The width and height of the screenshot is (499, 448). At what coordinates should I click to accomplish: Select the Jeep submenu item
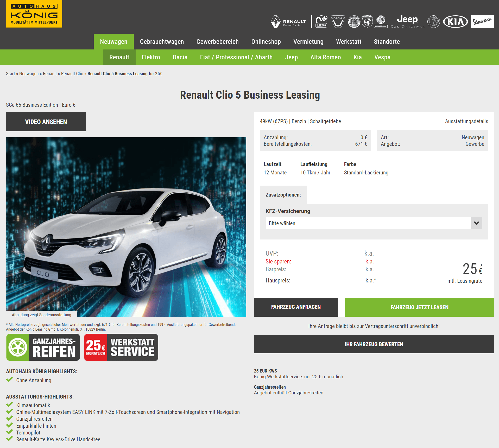[292, 57]
